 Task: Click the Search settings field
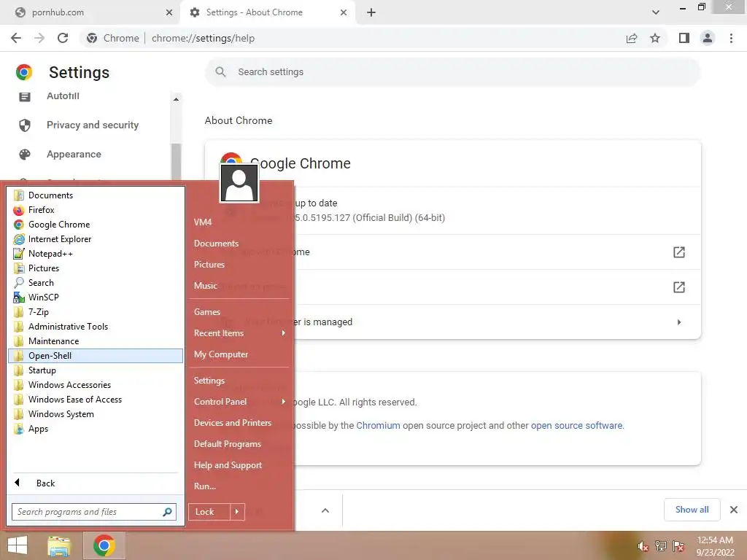452,72
